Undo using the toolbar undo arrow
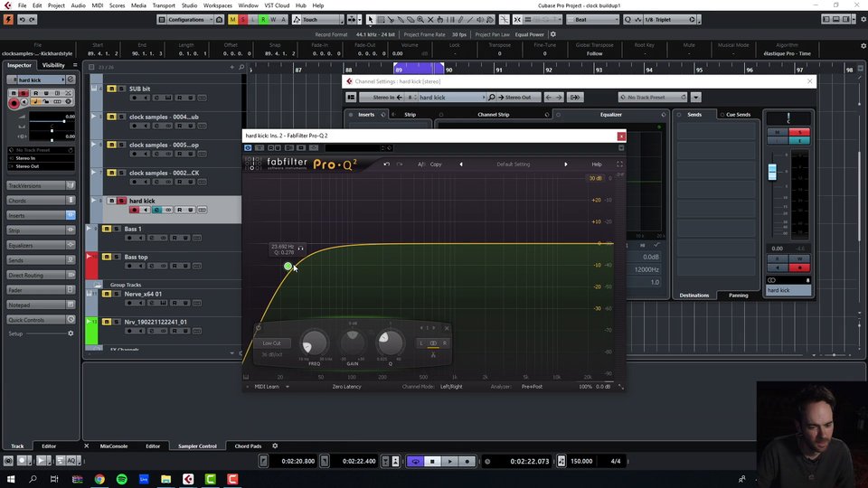This screenshot has height=488, width=868. tap(22, 19)
